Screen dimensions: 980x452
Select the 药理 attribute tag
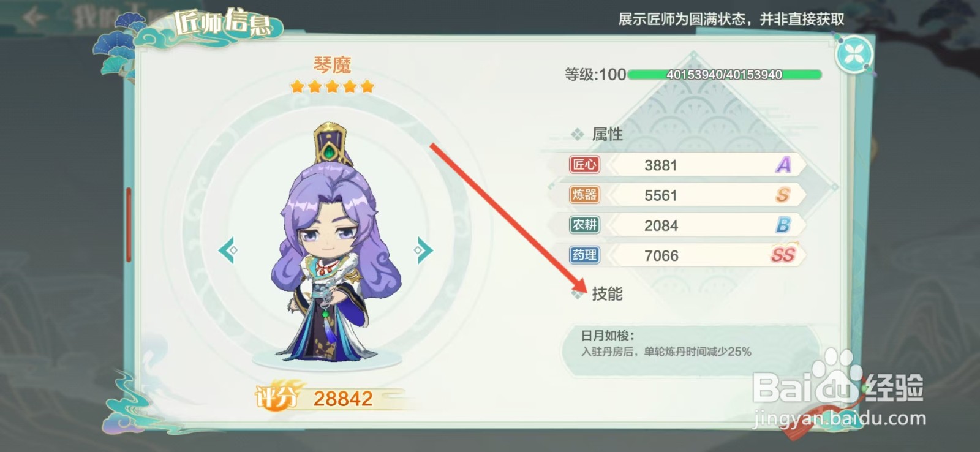pyautogui.click(x=584, y=255)
